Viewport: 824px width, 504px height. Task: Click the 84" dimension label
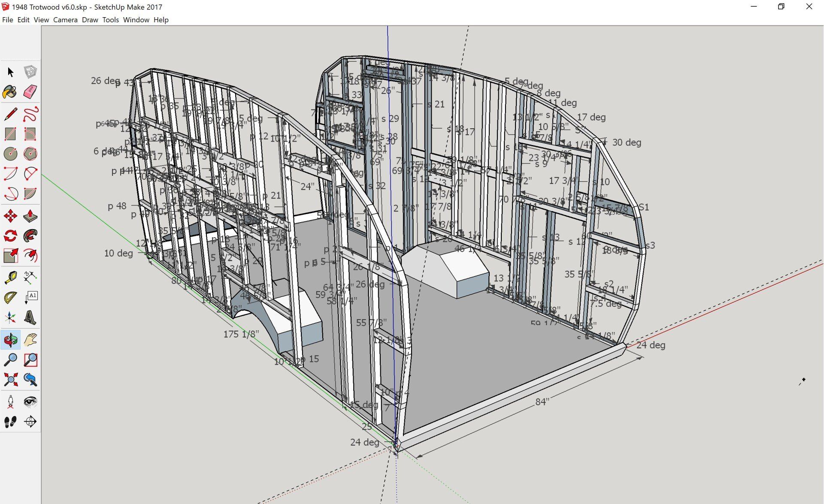click(x=542, y=402)
